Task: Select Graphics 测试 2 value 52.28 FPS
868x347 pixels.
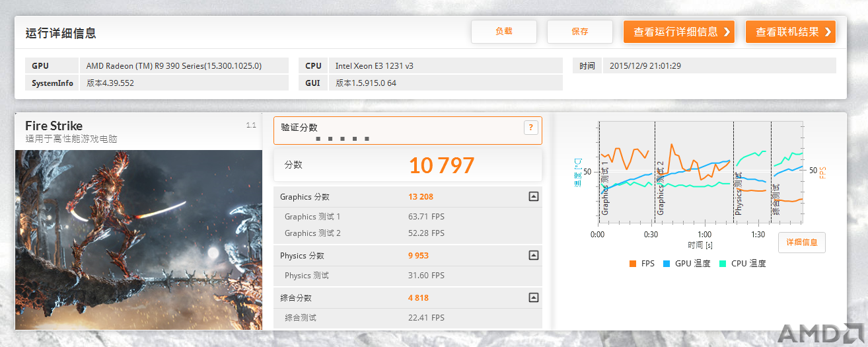Action: click(427, 233)
